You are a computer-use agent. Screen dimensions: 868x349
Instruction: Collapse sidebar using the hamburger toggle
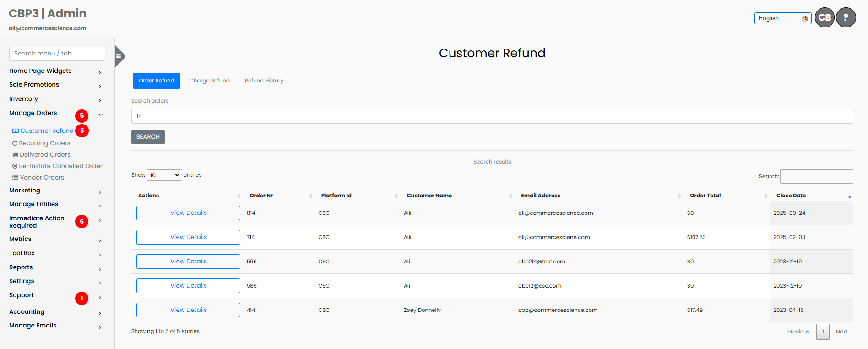click(x=119, y=56)
